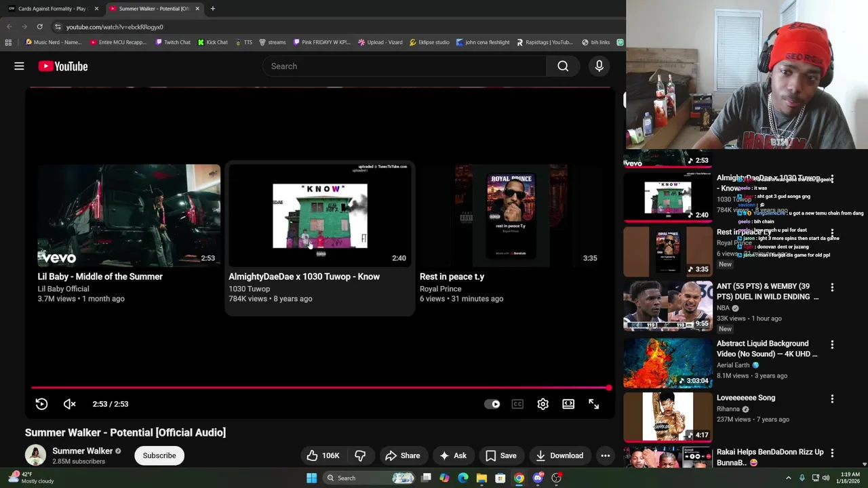Open Microsoft Edge from the taskbar
Screen dimensions: 868x488
click(462, 478)
